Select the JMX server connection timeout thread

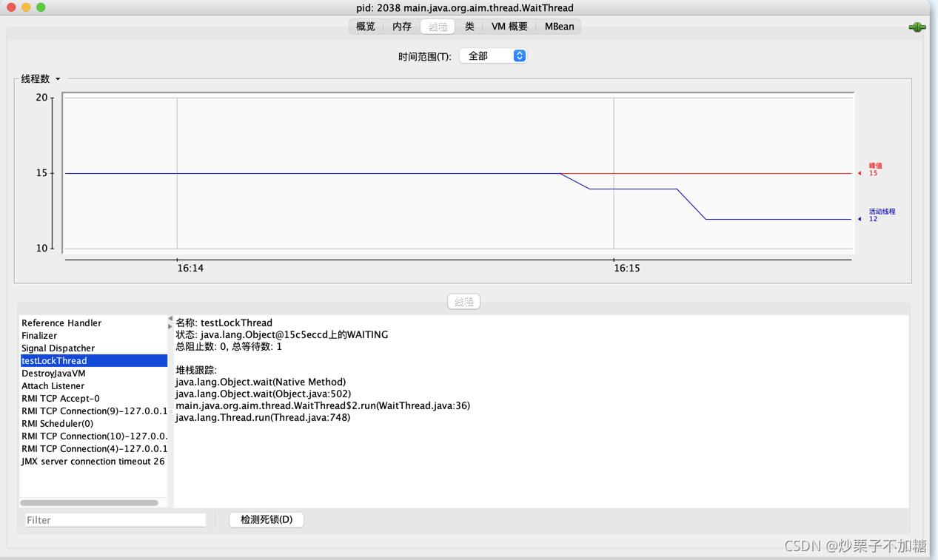pyautogui.click(x=93, y=462)
